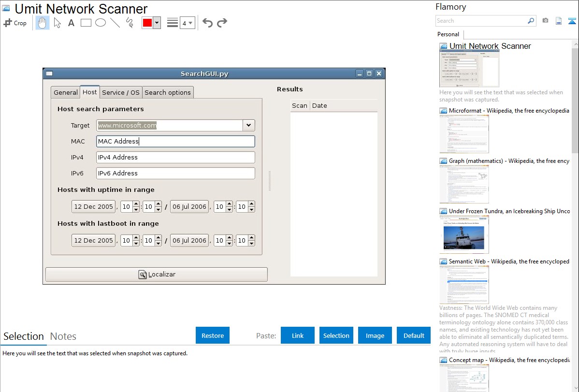Increase the uptime end hour spinner
579x392 pixels.
click(x=229, y=204)
